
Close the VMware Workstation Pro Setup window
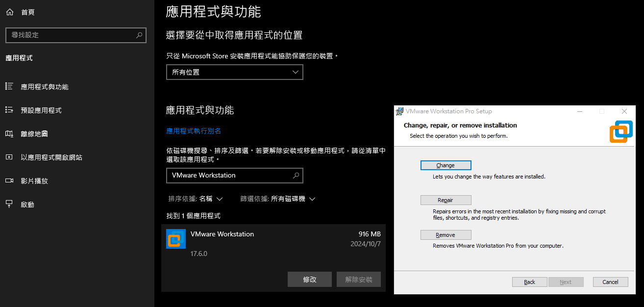[624, 111]
